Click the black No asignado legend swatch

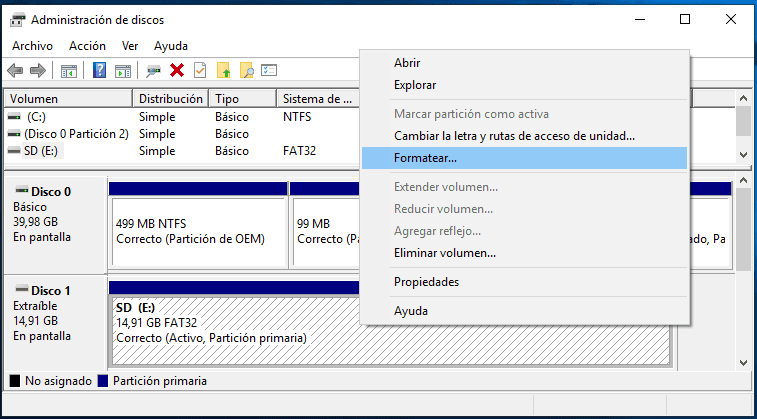coord(15,381)
